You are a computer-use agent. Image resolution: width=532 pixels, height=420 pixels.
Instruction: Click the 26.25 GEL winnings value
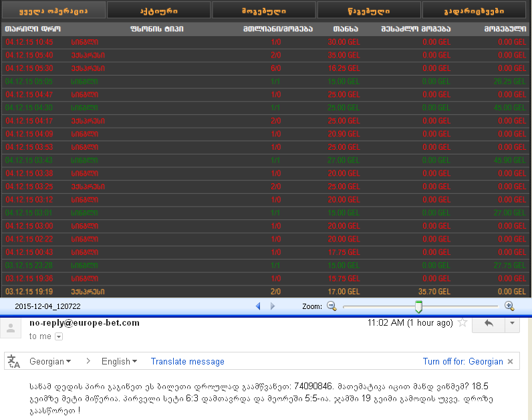click(x=509, y=82)
